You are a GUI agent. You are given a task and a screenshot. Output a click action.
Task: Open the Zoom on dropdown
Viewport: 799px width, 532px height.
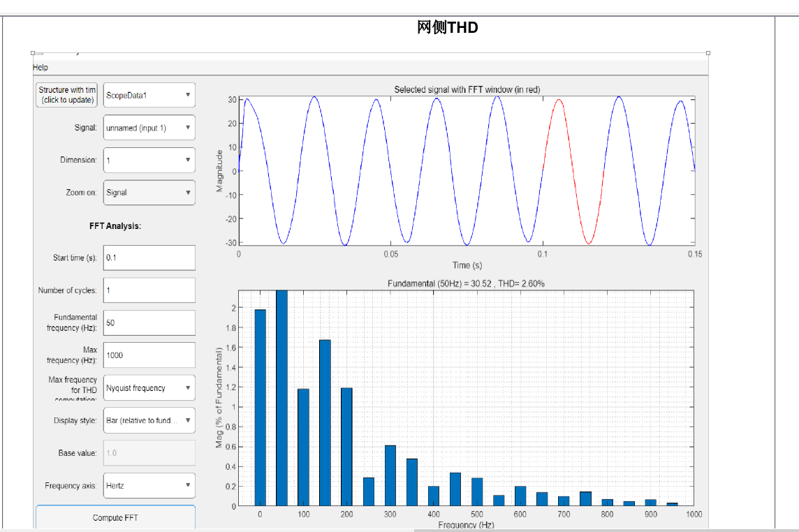coord(149,193)
